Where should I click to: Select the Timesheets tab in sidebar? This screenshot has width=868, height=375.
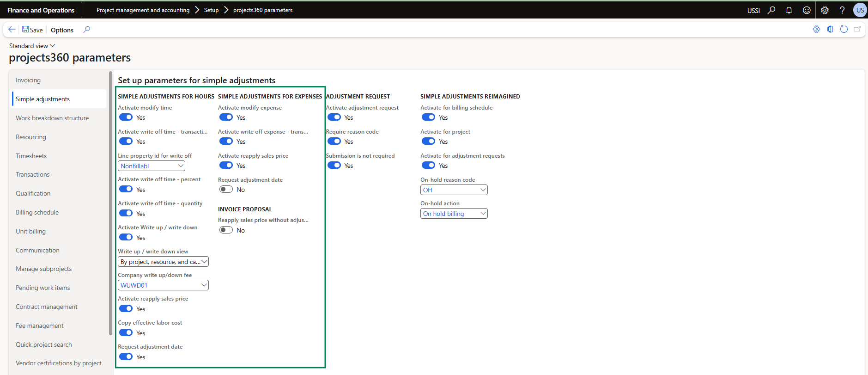click(31, 156)
